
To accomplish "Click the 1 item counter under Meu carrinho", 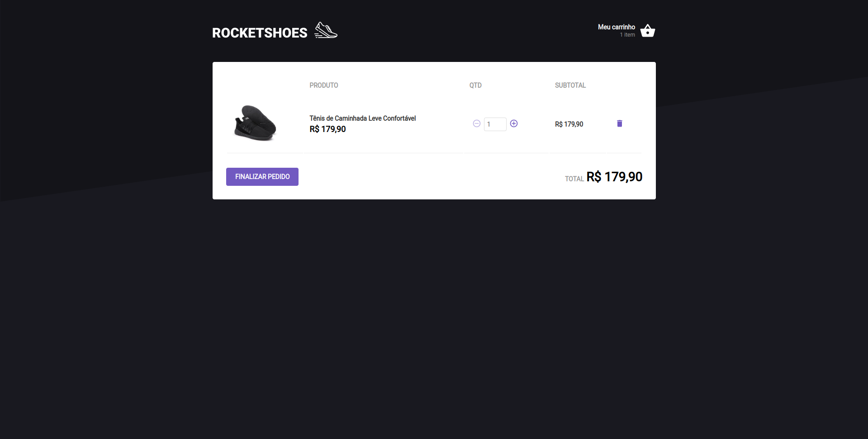I will [x=627, y=34].
